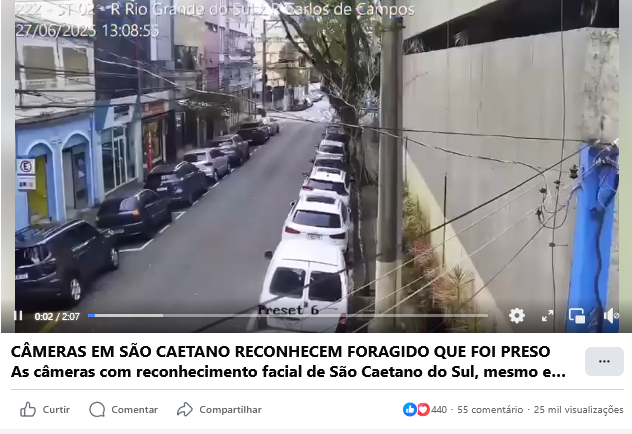Open the 55 comentário link
The height and width of the screenshot is (434, 632).
click(490, 410)
